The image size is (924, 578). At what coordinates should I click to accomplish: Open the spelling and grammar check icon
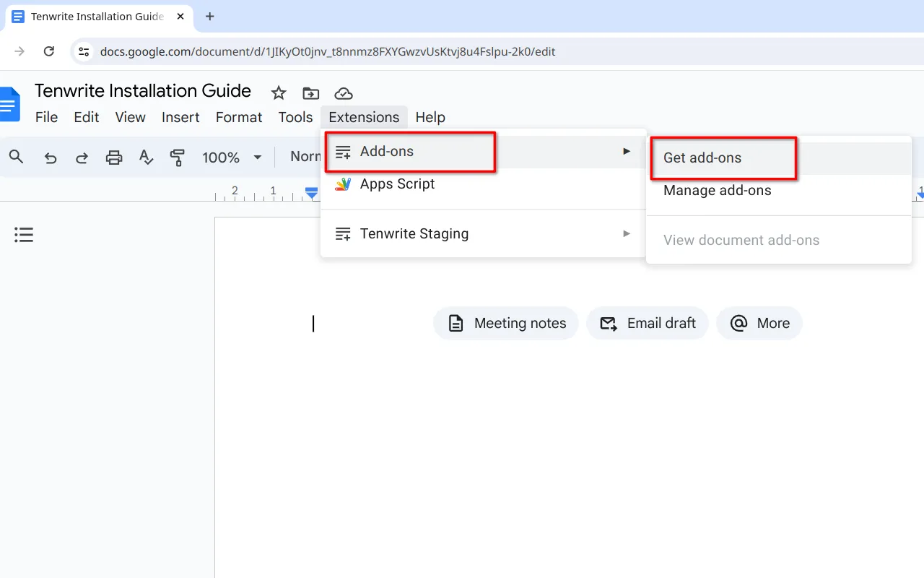click(x=146, y=157)
